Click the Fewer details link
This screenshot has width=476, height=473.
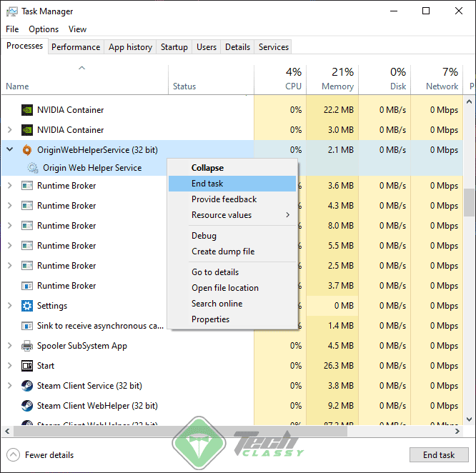click(49, 455)
